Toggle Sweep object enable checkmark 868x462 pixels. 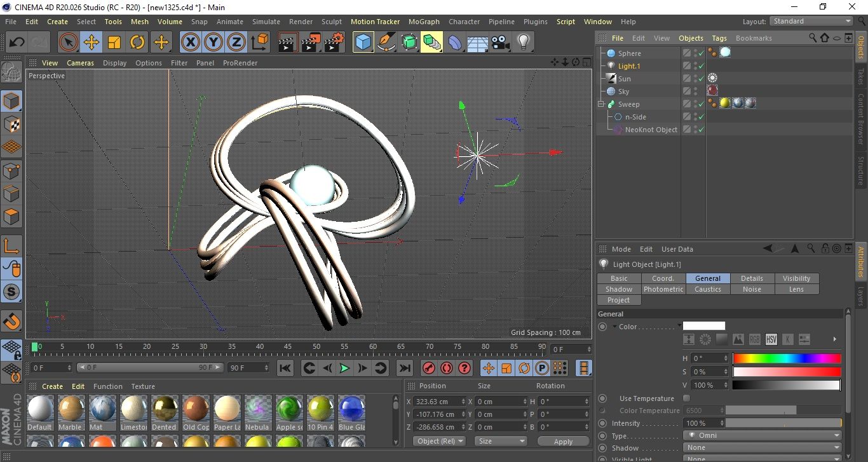pos(701,104)
